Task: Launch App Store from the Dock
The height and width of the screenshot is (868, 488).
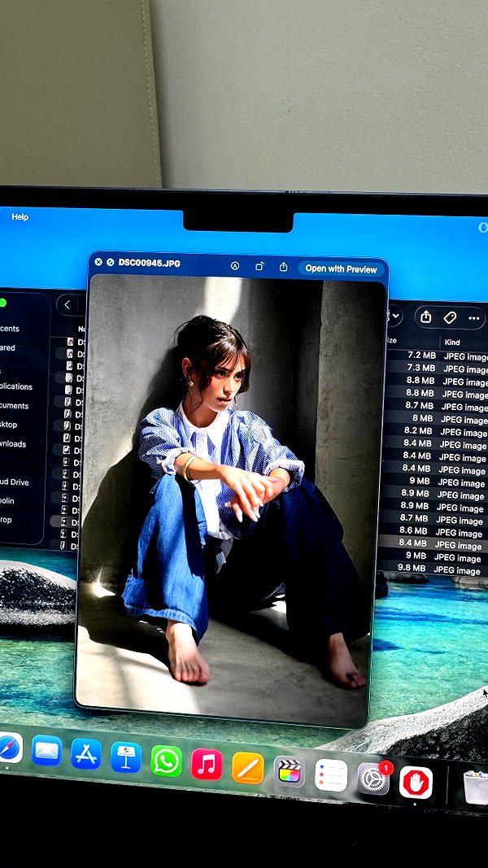Action: coord(86,754)
